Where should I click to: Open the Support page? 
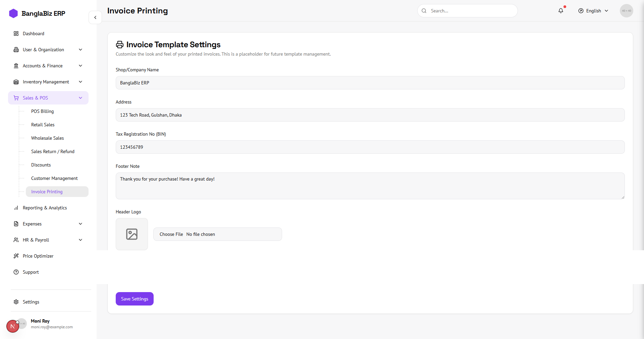(31, 272)
